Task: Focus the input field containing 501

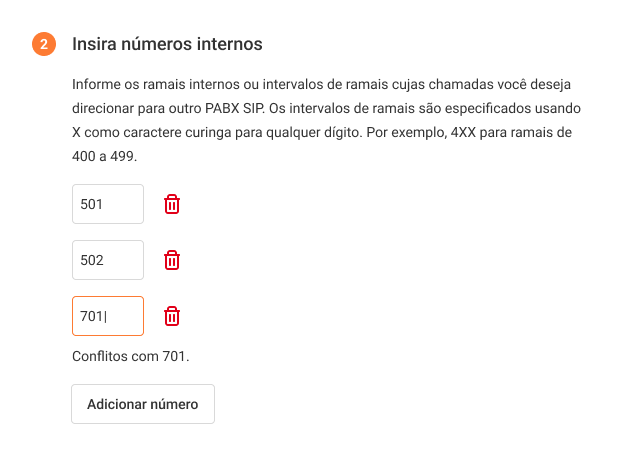Action: (x=108, y=204)
